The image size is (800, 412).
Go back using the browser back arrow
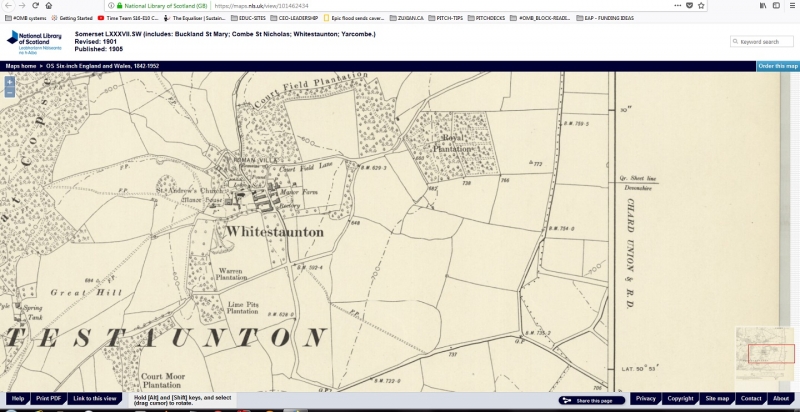pos(7,5)
